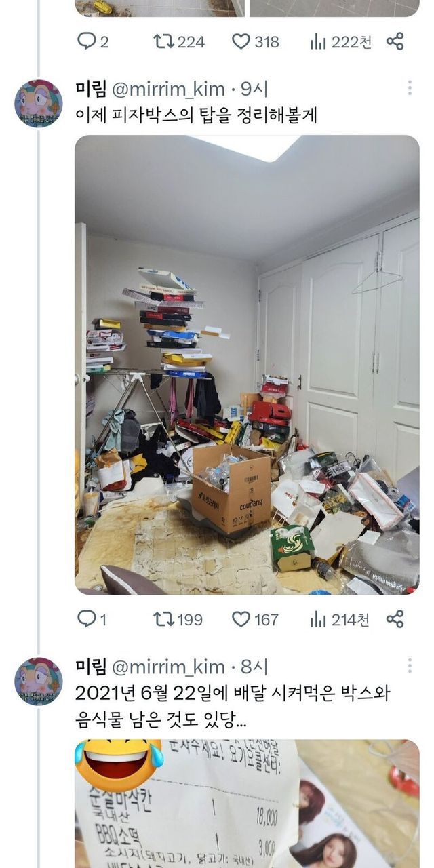Open @mirrim_kim handle on the 8시 tweet
Screen dimensions: 434x868
[168, 667]
